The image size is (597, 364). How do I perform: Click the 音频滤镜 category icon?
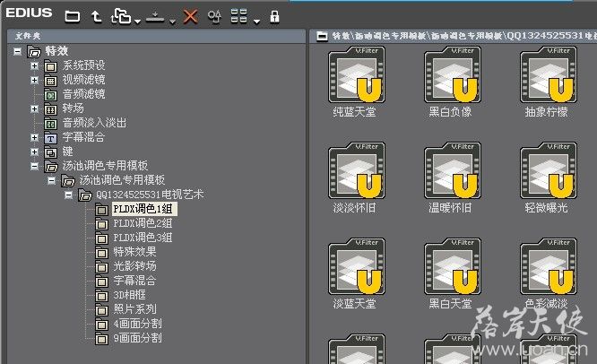50,95
